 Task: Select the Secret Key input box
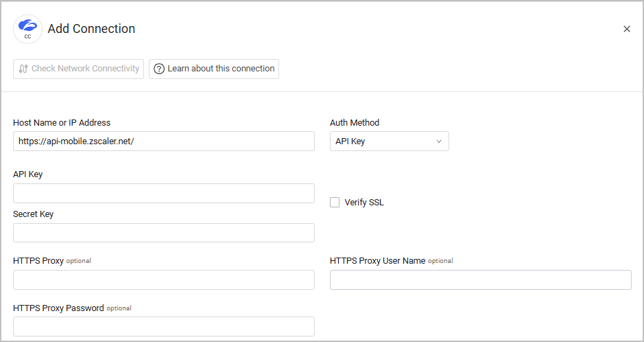163,233
